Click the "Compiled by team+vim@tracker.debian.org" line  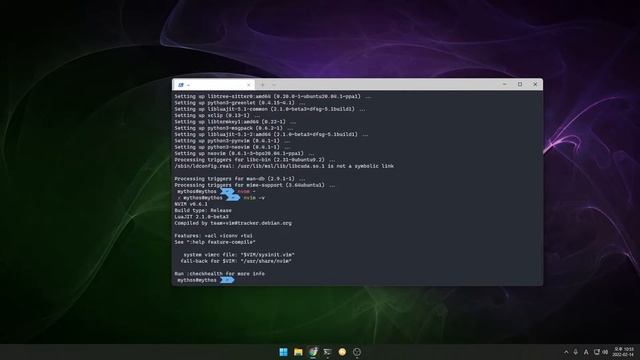point(233,223)
